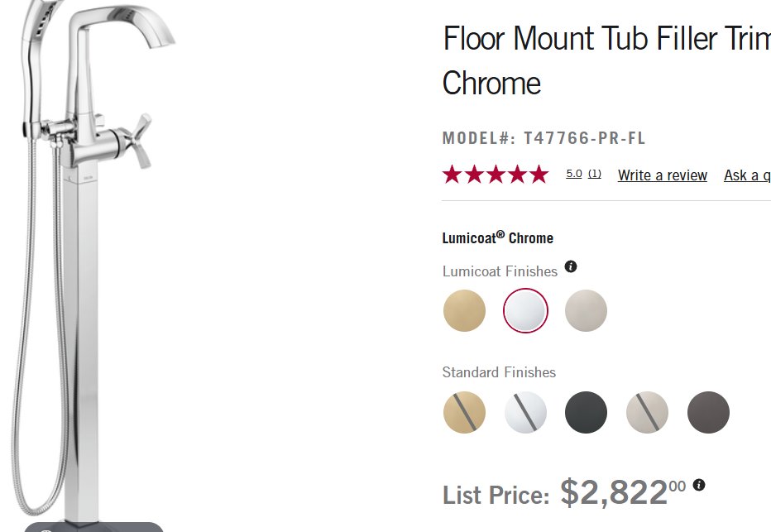Viewport: 771px width, 532px height.
Task: Select the gold Lumicoat finish swatch
Action: point(464,310)
